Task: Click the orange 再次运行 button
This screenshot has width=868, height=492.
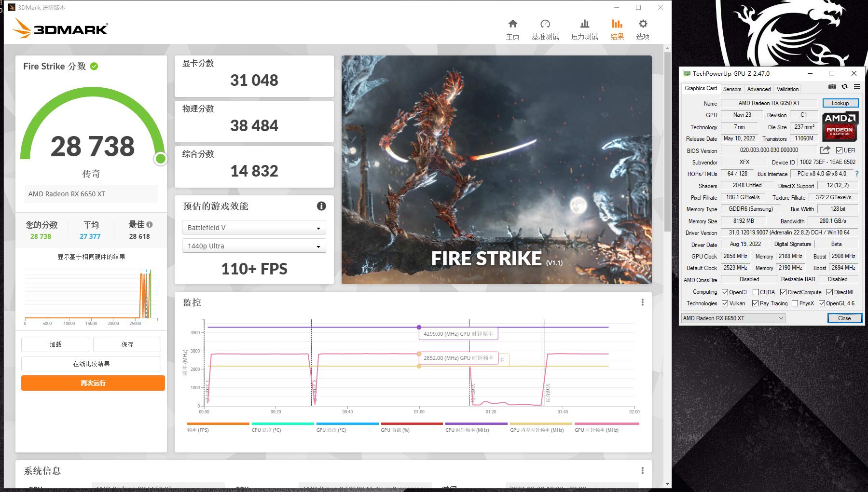Action: 93,383
